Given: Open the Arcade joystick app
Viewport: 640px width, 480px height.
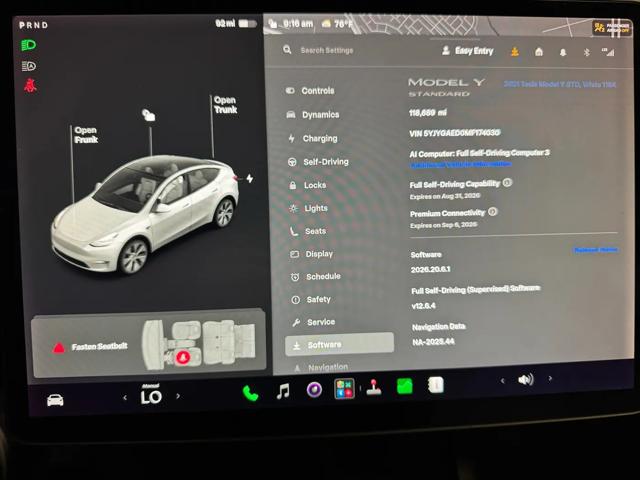Looking at the screenshot, I should (373, 387).
